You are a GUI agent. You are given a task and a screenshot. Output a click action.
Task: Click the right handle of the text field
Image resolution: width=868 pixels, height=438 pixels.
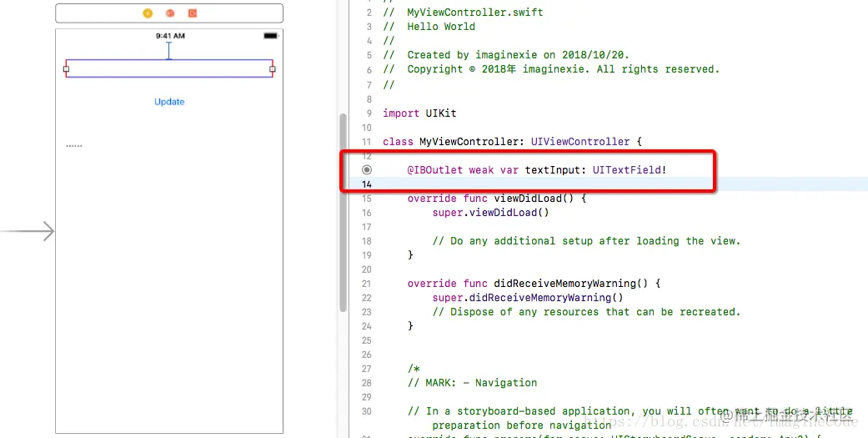point(273,69)
